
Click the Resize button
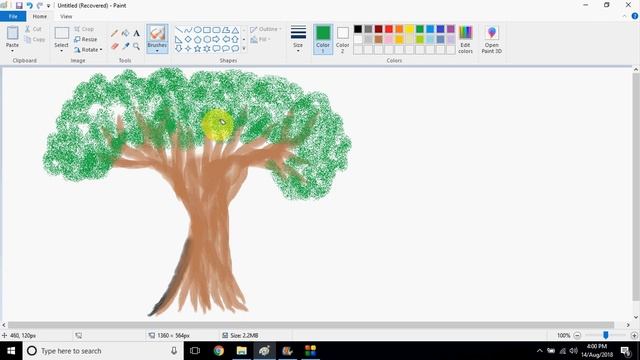pyautogui.click(x=86, y=39)
